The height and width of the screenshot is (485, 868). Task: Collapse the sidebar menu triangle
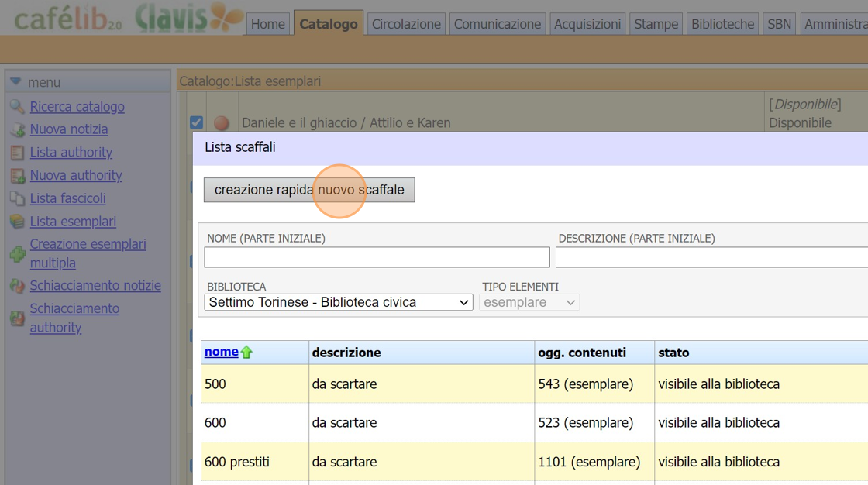click(x=15, y=82)
